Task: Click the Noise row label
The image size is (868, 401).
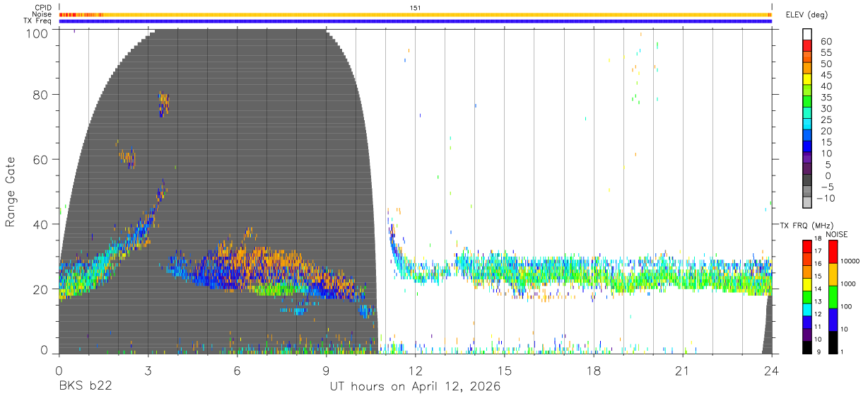Action: tap(42, 14)
